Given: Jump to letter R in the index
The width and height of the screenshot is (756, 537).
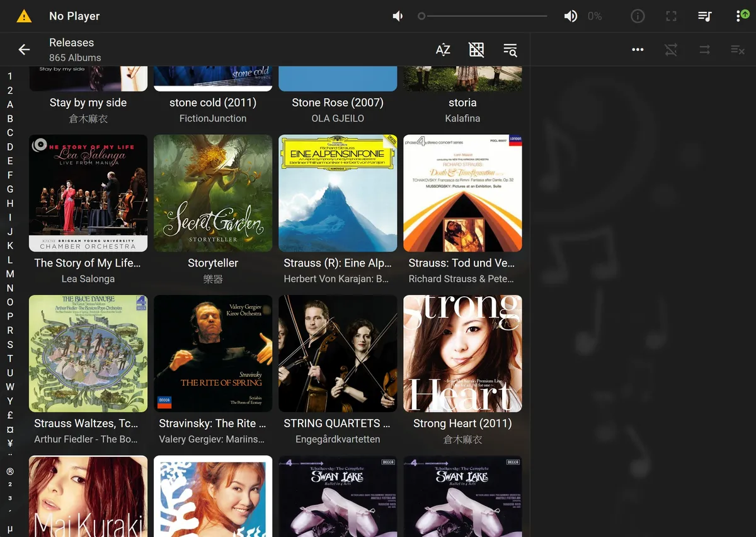Looking at the screenshot, I should point(10,330).
